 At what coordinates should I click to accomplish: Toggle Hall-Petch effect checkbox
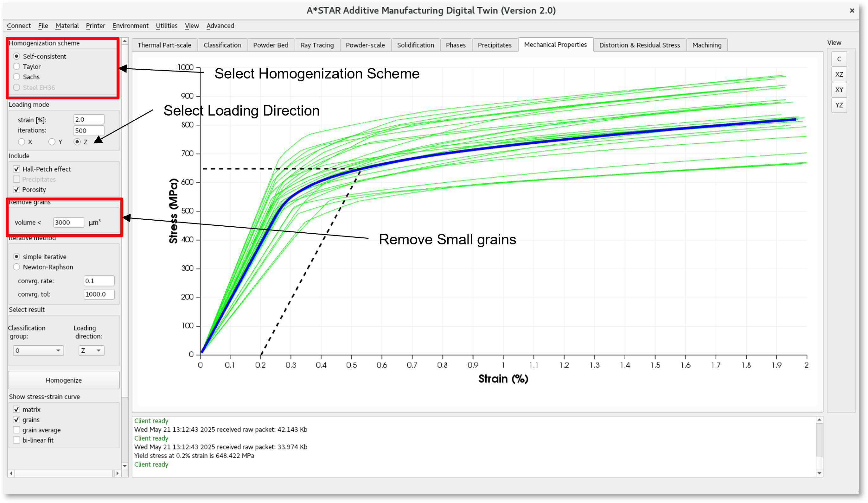16,169
